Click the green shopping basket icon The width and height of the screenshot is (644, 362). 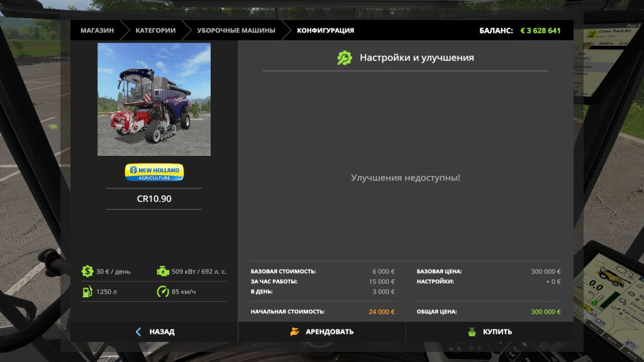(472, 332)
